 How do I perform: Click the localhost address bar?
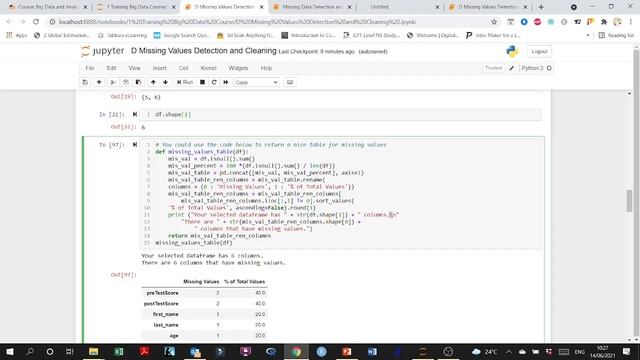[x=269, y=22]
